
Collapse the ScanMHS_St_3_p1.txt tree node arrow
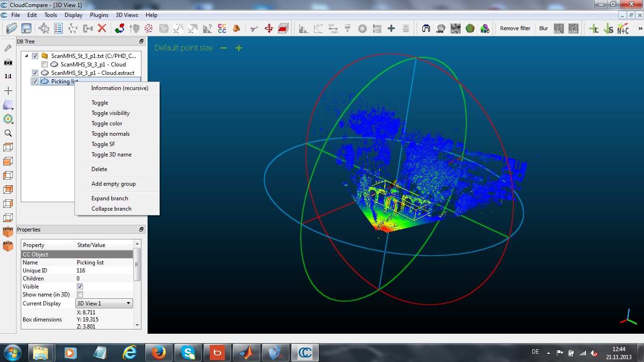(26, 56)
